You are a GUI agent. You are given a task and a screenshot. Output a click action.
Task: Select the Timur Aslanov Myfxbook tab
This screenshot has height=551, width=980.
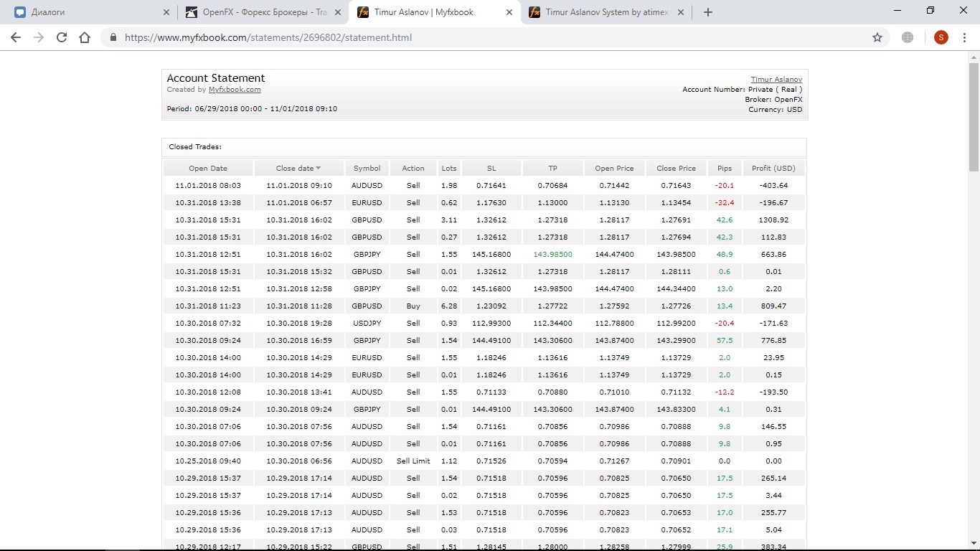(x=434, y=12)
